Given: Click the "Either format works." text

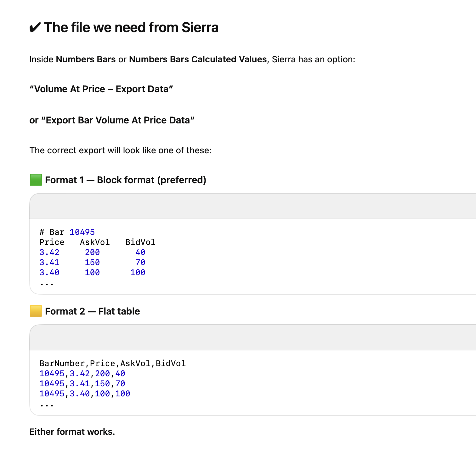Looking at the screenshot, I should (72, 432).
